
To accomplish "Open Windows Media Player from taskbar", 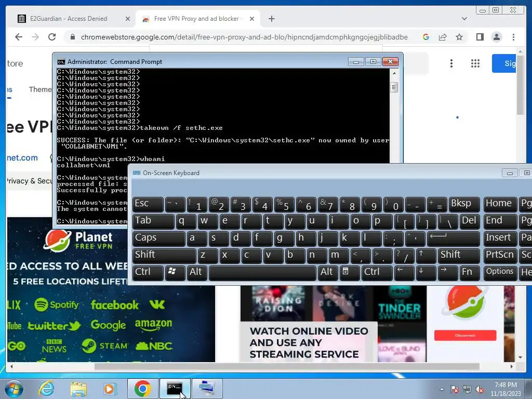I will (x=110, y=389).
